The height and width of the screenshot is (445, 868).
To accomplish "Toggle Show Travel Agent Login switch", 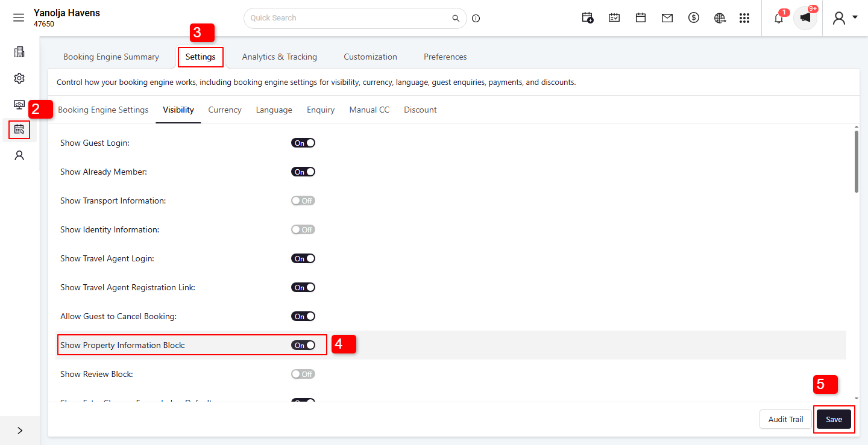I will pyautogui.click(x=303, y=258).
